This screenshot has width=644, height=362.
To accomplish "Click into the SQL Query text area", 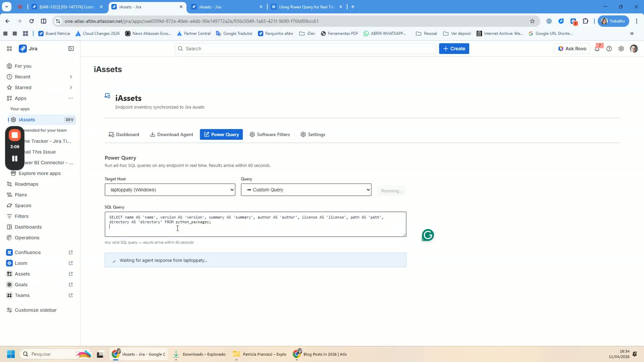I will (x=256, y=224).
